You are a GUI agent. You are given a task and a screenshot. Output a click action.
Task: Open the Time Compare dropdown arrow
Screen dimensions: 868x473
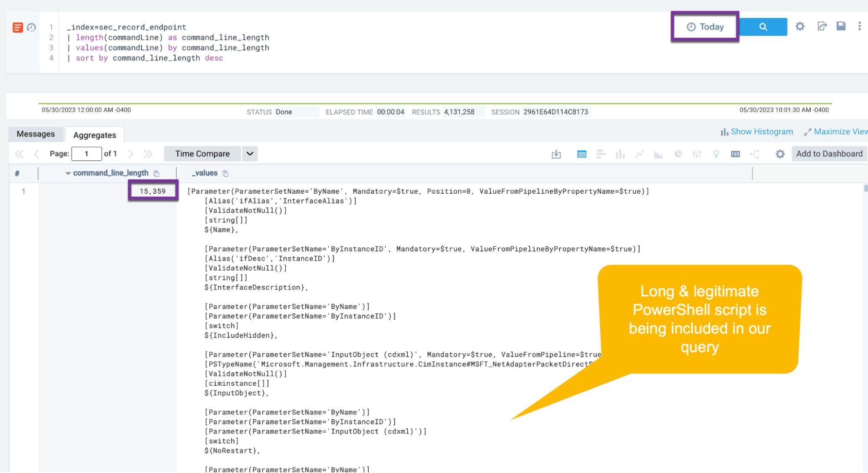click(x=249, y=153)
